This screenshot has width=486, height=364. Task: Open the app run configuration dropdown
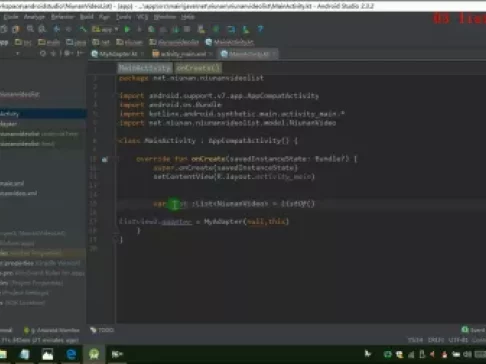click(x=105, y=29)
